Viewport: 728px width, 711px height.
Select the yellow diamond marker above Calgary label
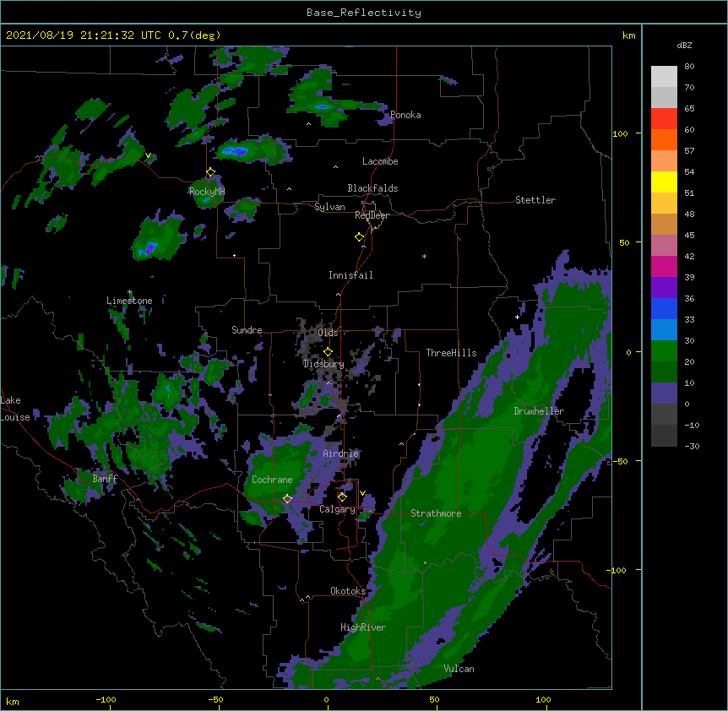342,497
